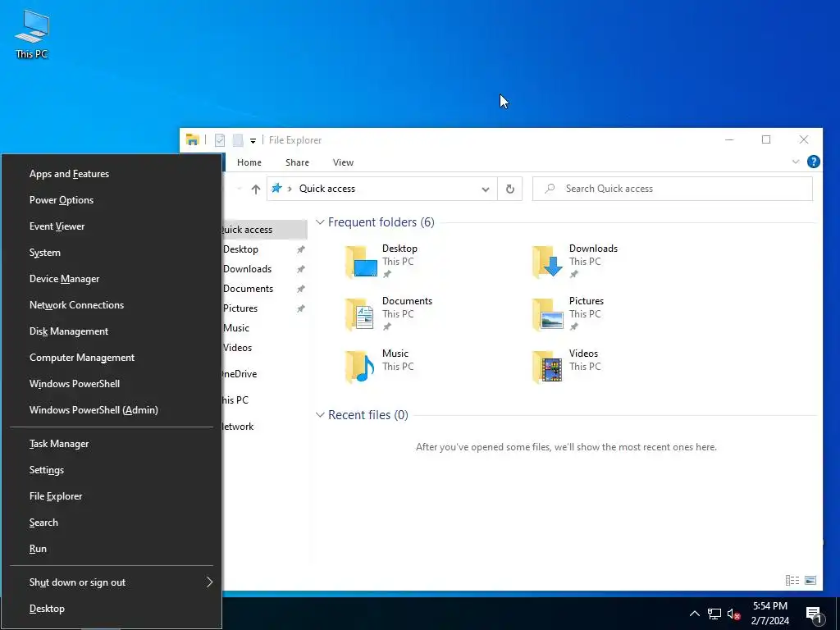
Task: Click the pin icon beside Pictures in navigation pane
Action: (x=301, y=308)
